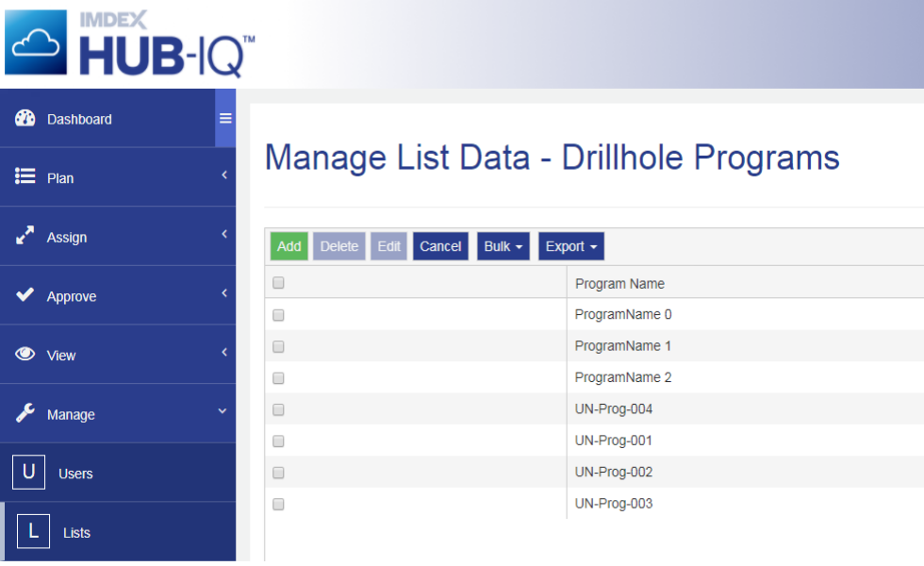The width and height of the screenshot is (924, 566).
Task: Select the checkbox for UN-Prog-004
Action: [278, 409]
